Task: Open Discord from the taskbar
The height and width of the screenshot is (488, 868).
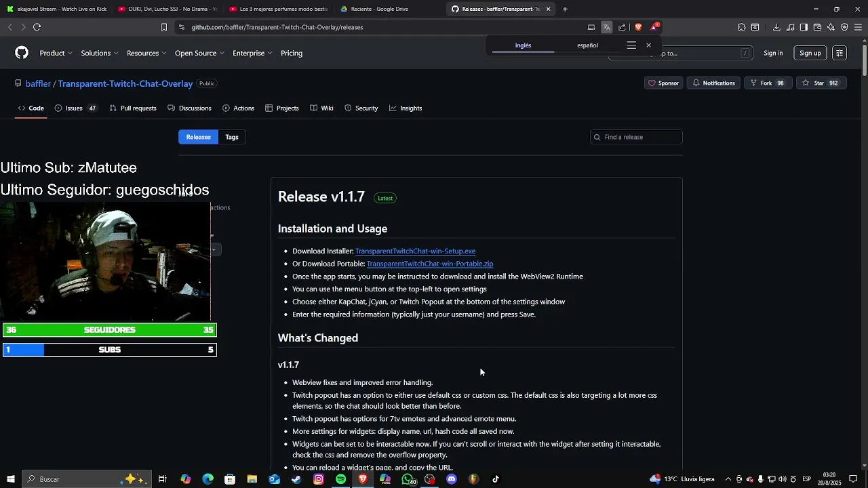Action: [x=452, y=479]
